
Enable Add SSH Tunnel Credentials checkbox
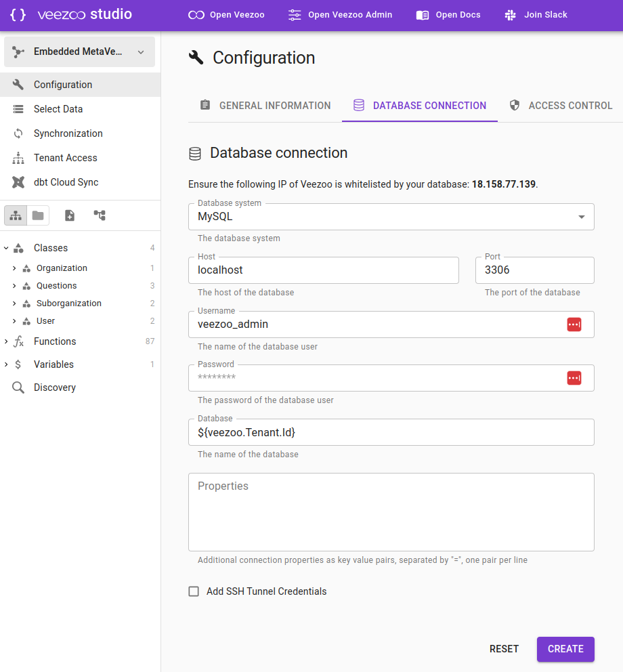[194, 591]
